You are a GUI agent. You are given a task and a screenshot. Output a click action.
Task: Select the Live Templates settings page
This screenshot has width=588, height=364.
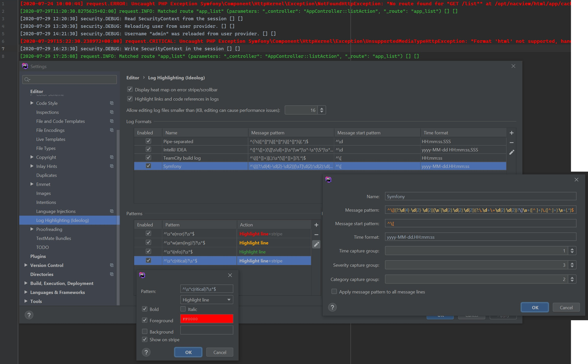(51, 139)
